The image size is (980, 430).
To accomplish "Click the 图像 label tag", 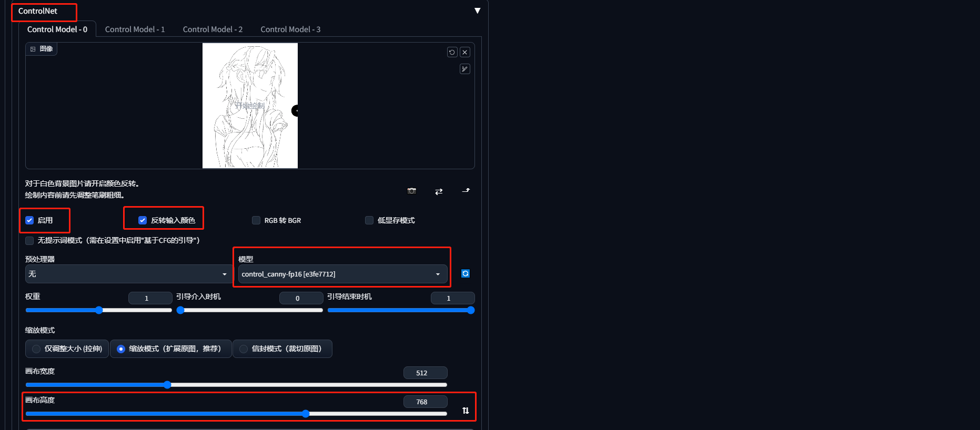I will pyautogui.click(x=42, y=49).
